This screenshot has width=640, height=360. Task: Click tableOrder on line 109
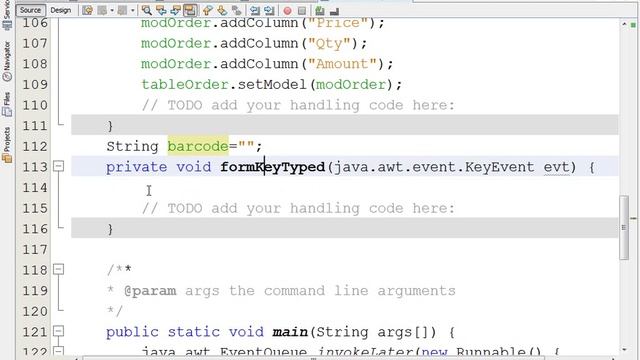[x=184, y=84]
